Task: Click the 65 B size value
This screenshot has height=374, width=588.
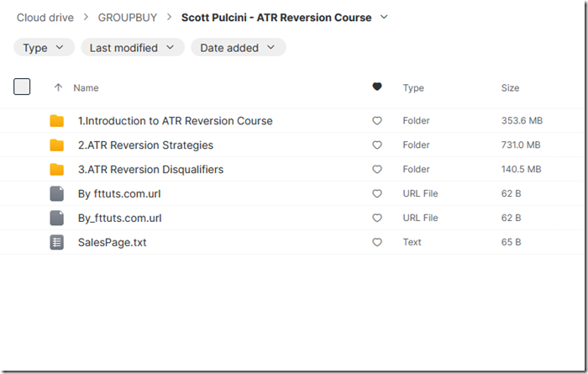Action: pos(511,242)
